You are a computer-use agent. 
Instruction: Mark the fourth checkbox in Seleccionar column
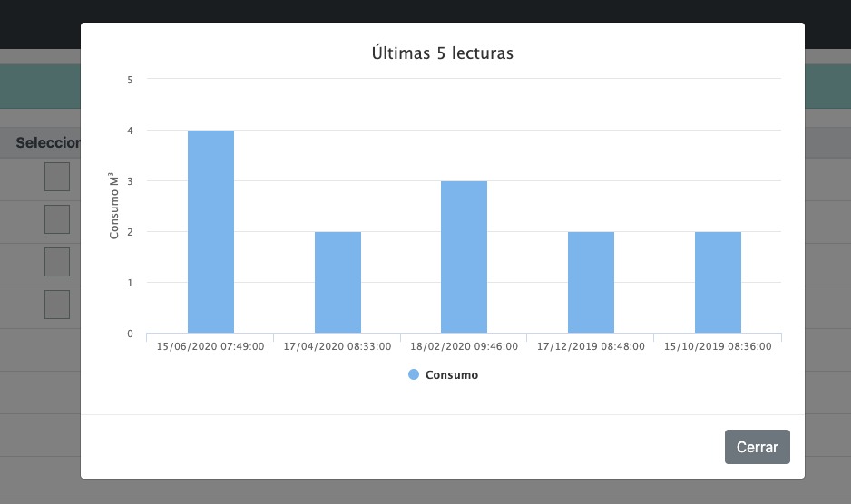[57, 305]
